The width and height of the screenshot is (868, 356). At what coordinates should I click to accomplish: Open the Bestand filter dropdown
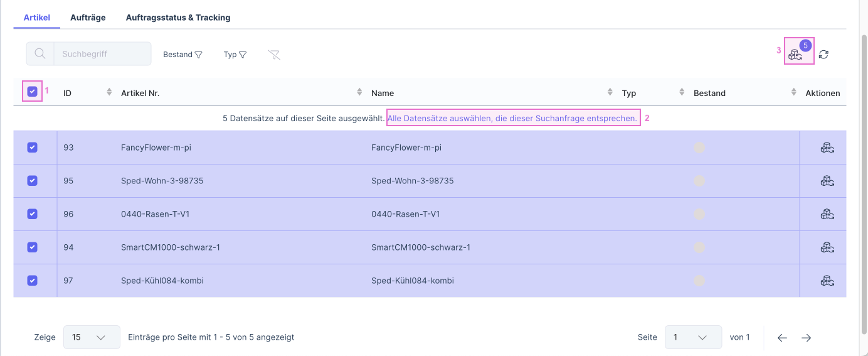pos(183,55)
